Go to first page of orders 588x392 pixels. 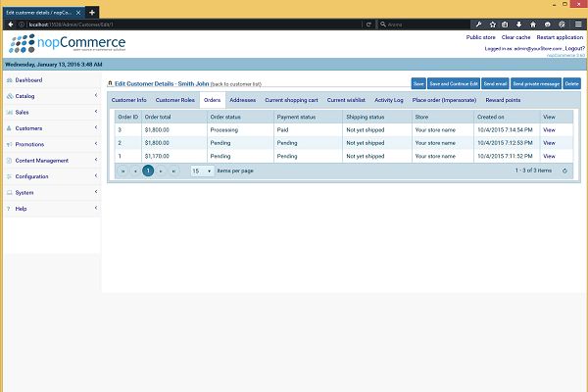(x=122, y=171)
